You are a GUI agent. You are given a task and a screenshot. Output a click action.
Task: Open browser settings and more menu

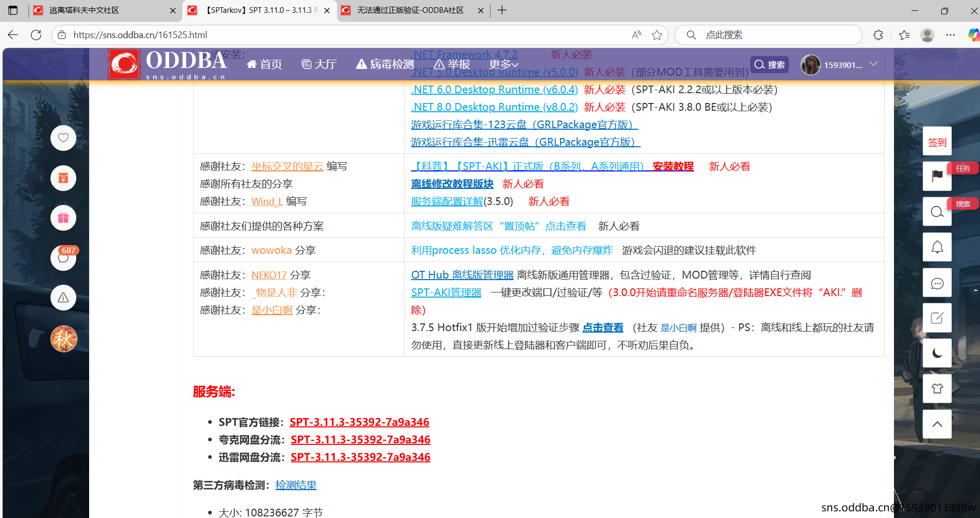(x=951, y=34)
